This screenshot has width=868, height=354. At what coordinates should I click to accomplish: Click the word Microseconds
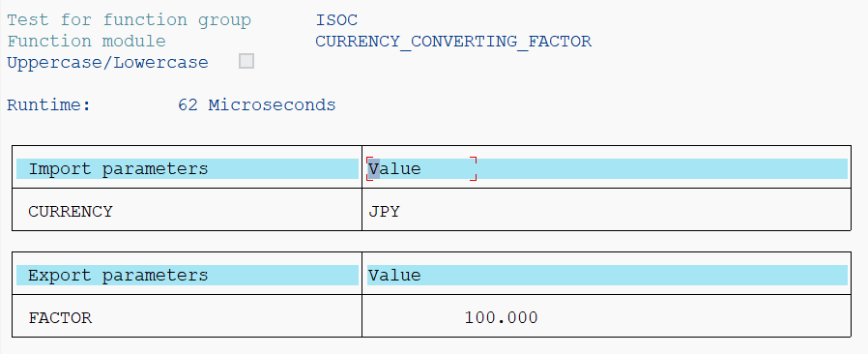point(272,105)
